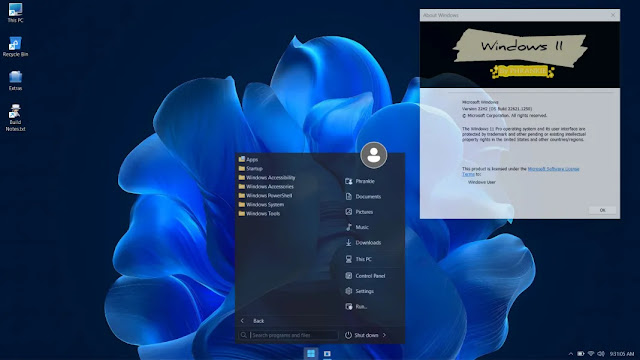This screenshot has width=640, height=360.
Task: Open Downloads from Start menu
Action: [363, 242]
